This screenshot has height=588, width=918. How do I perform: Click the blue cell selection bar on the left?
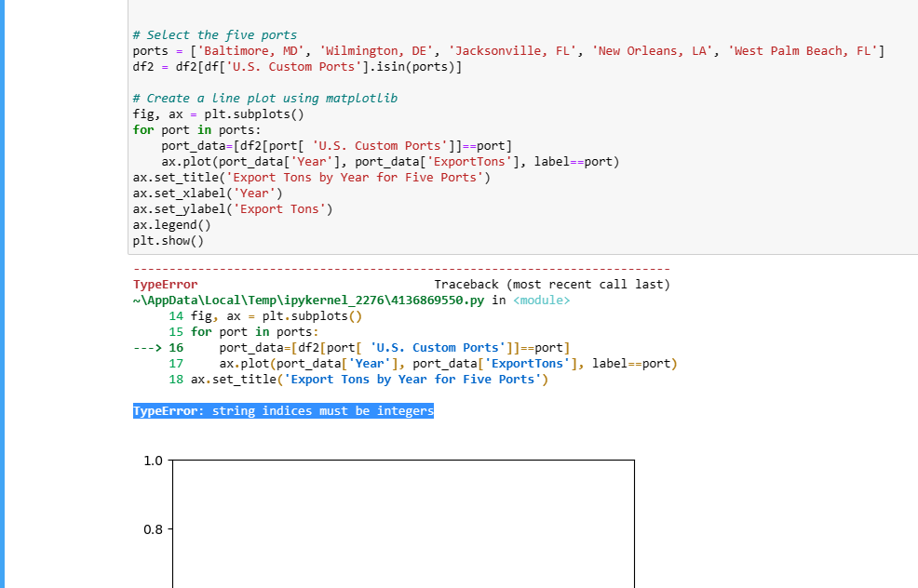5,279
